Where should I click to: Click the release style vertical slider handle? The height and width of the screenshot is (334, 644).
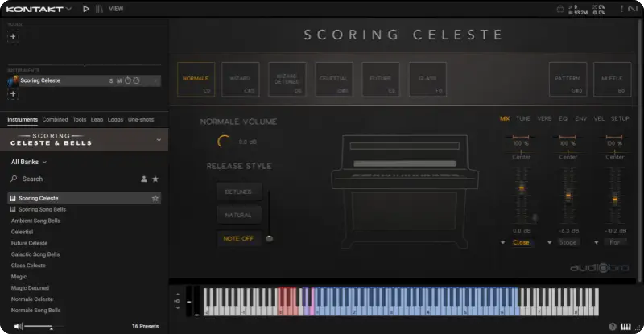tap(270, 238)
